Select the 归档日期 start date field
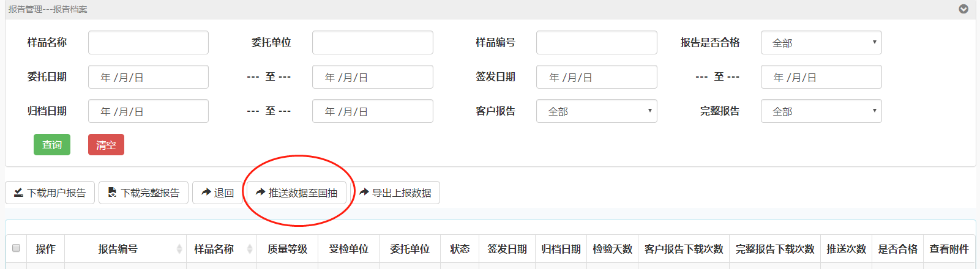This screenshot has height=269, width=980. (148, 111)
